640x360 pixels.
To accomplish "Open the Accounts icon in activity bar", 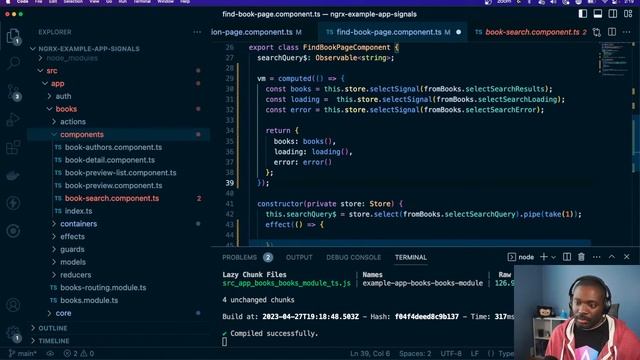I will coord(13,304).
